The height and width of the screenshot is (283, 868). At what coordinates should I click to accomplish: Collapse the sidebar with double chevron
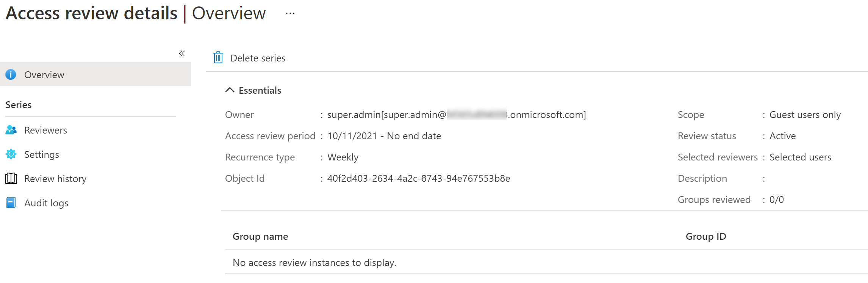tap(182, 53)
